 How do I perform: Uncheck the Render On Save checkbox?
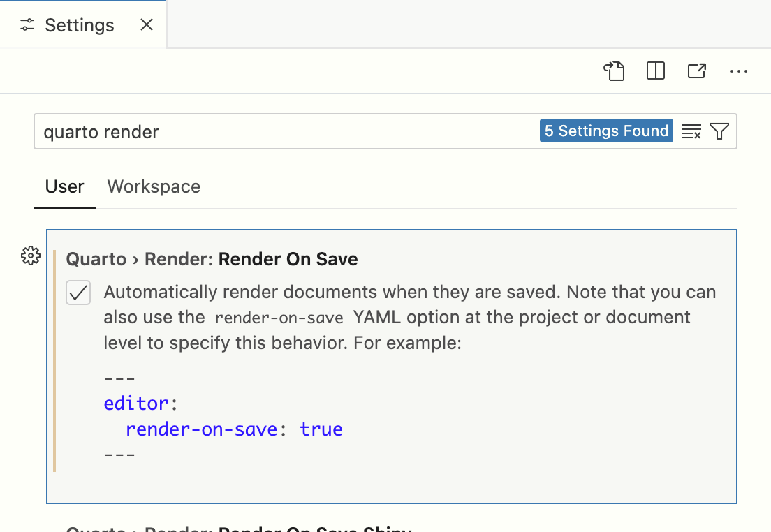coord(78,293)
